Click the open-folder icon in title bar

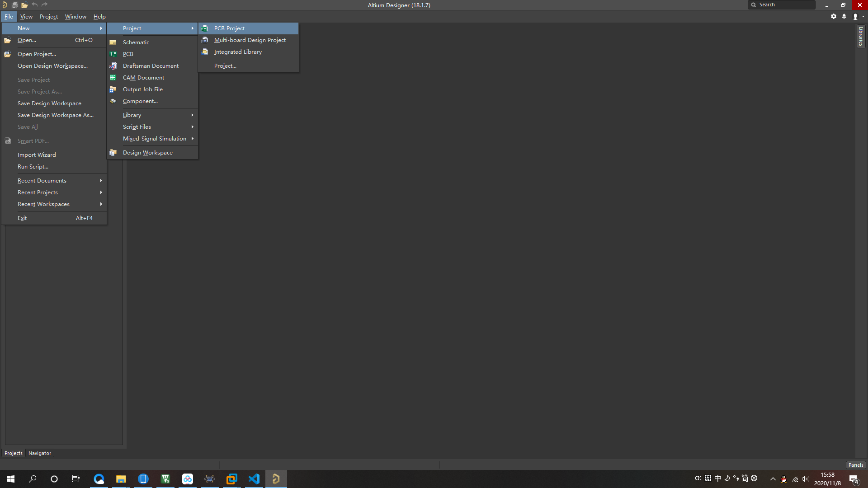point(24,5)
